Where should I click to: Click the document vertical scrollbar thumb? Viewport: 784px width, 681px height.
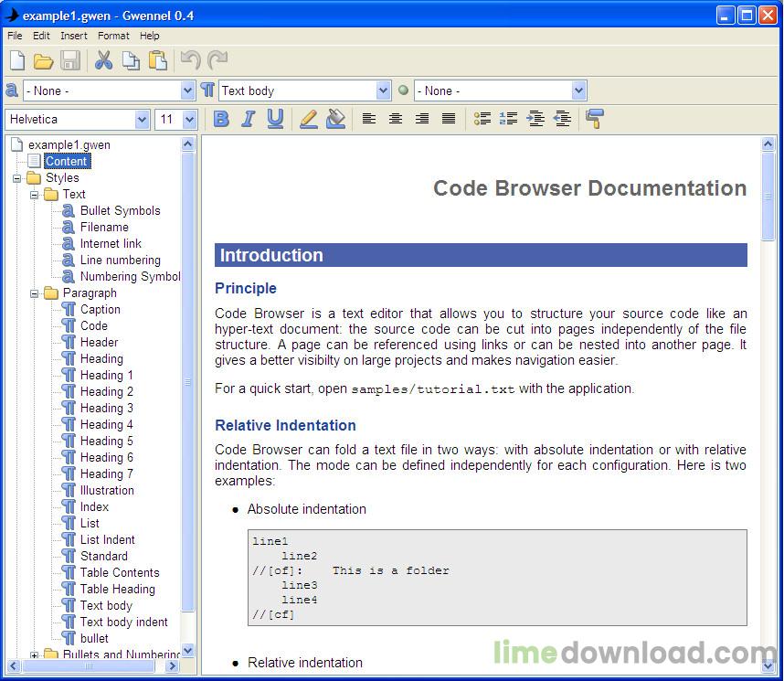[x=768, y=197]
